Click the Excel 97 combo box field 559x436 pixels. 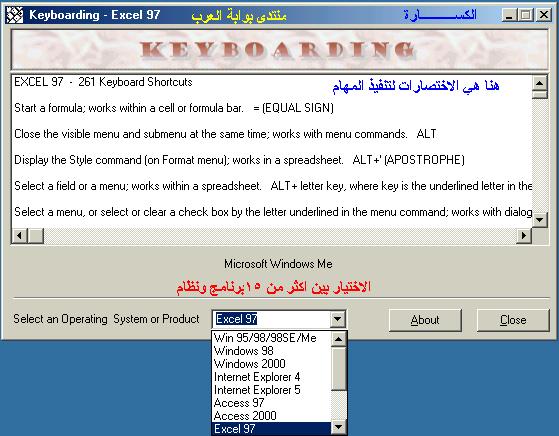pyautogui.click(x=272, y=319)
